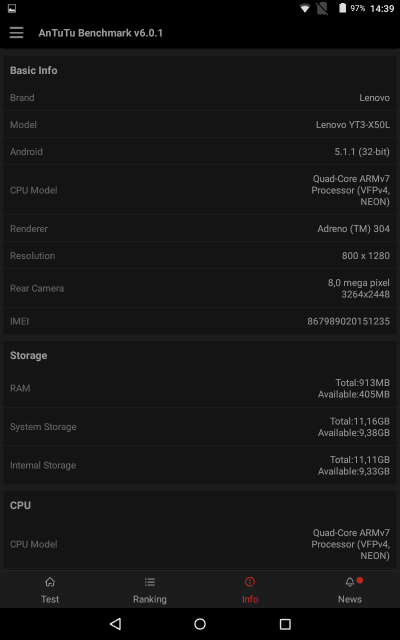This screenshot has height=640, width=400.
Task: Select the IMEI row
Action: point(200,321)
